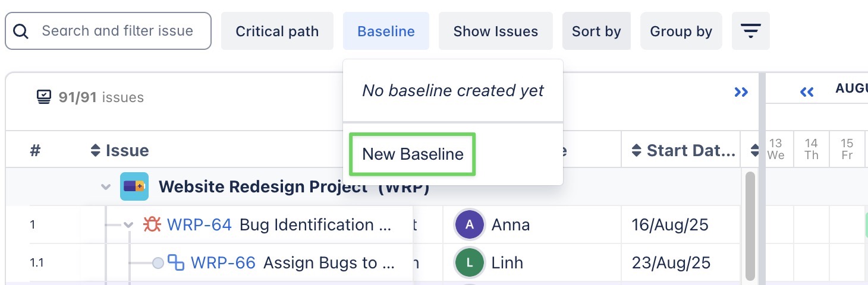Toggle the Critical path button

pos(277,31)
